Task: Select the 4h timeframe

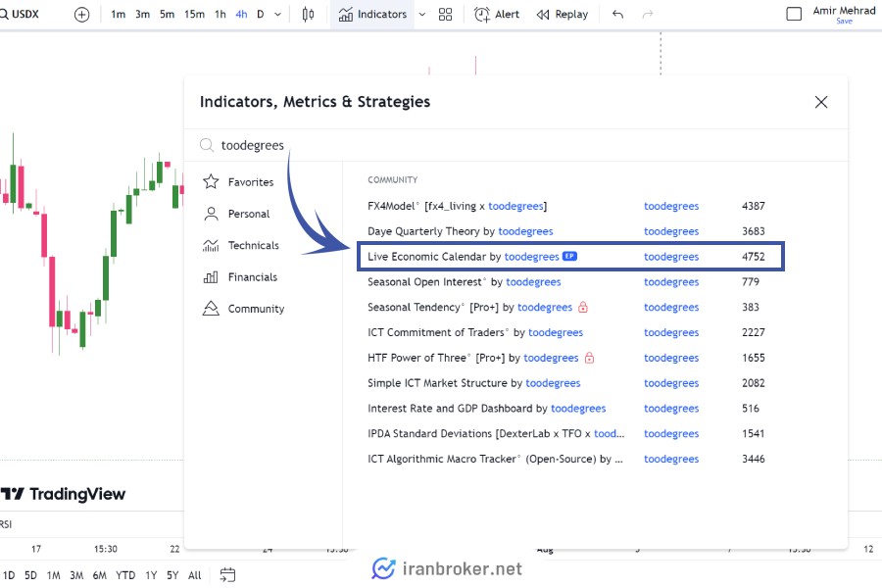Action: pos(241,15)
